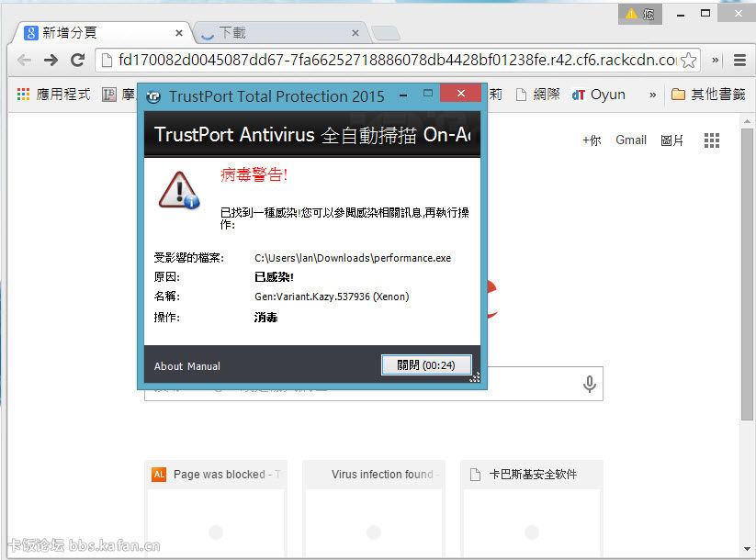Open the 其他書籤 bookmarks folder
The image size is (756, 560).
click(x=708, y=95)
